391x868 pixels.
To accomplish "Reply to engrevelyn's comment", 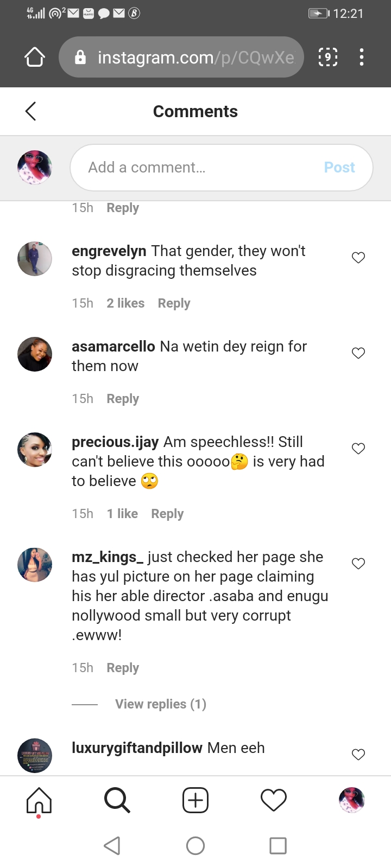I will (x=174, y=303).
